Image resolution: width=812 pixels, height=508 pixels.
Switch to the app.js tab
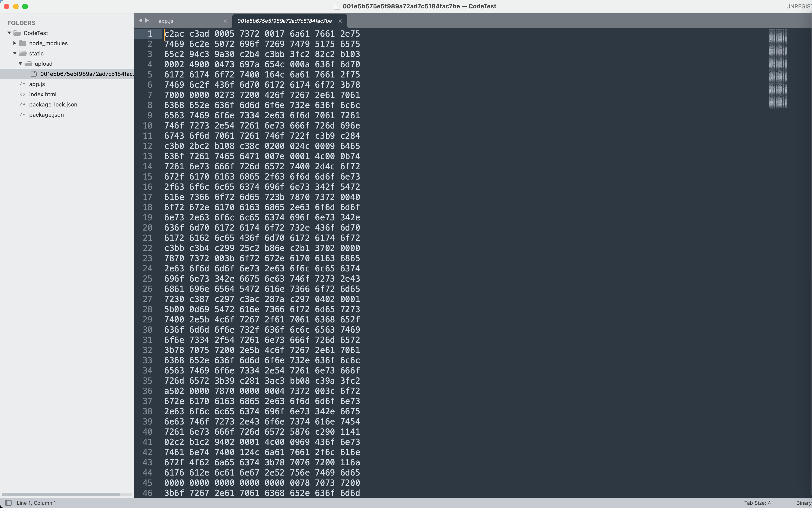coord(166,21)
